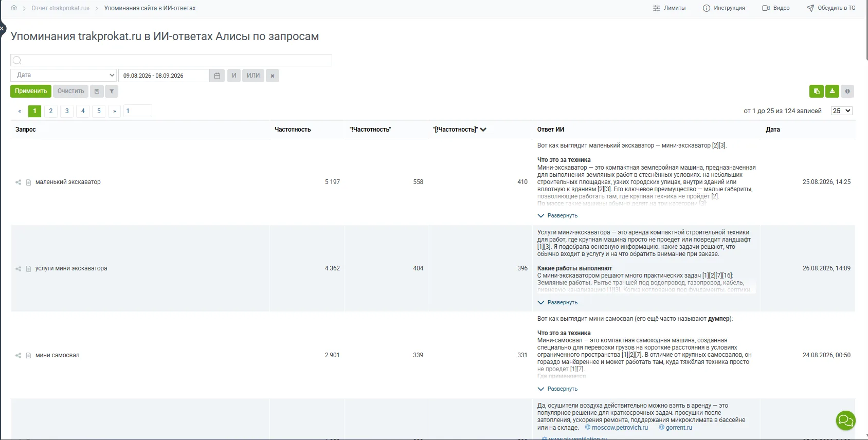
Task: Sort by the Запрос column header
Action: pos(26,130)
